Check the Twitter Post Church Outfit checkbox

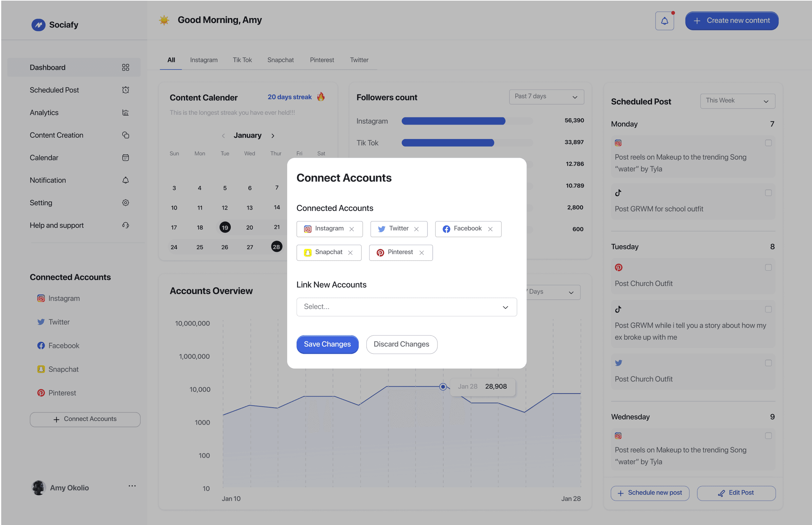768,363
